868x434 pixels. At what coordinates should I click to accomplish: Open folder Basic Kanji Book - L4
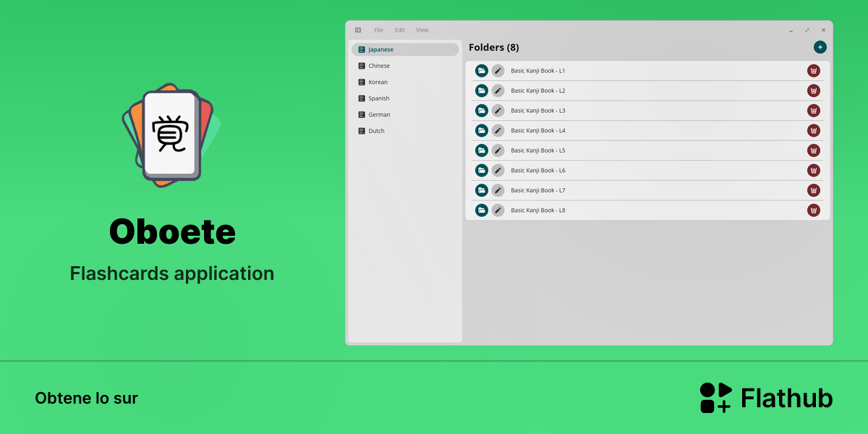482,130
